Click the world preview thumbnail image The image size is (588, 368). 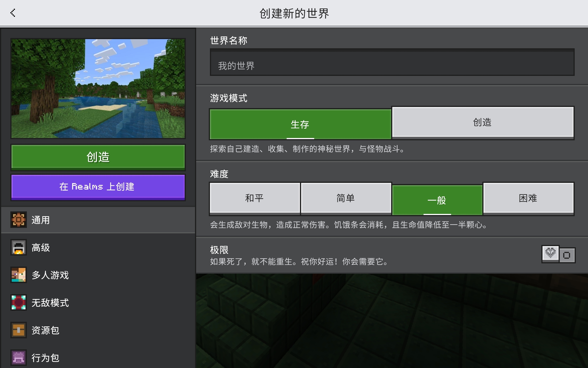point(98,89)
